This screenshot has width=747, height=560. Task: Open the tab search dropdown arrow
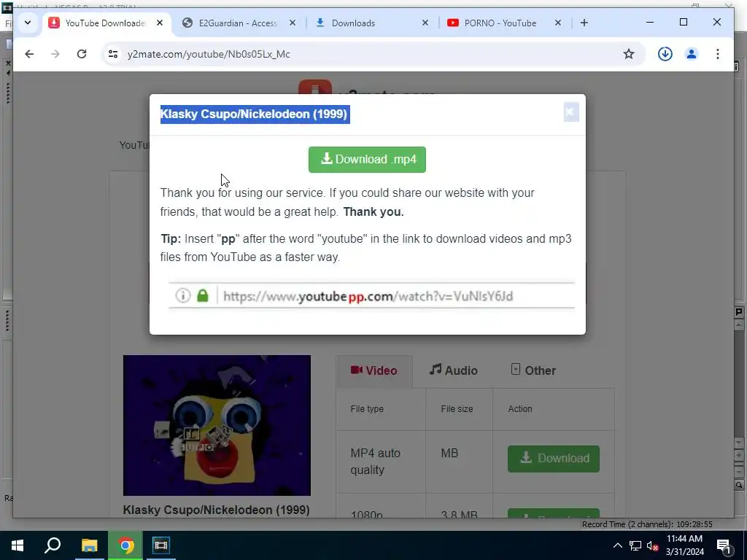coord(28,23)
